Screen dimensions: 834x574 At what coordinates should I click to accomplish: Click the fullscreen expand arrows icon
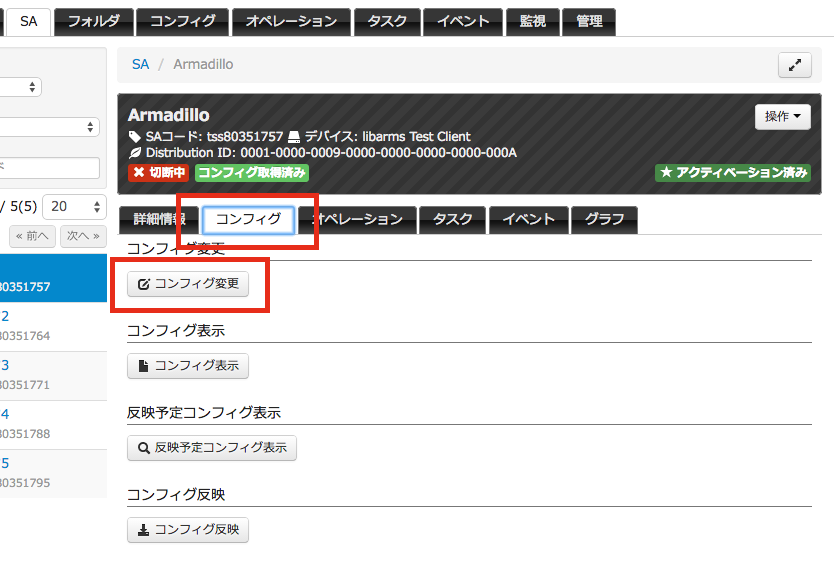tap(795, 65)
